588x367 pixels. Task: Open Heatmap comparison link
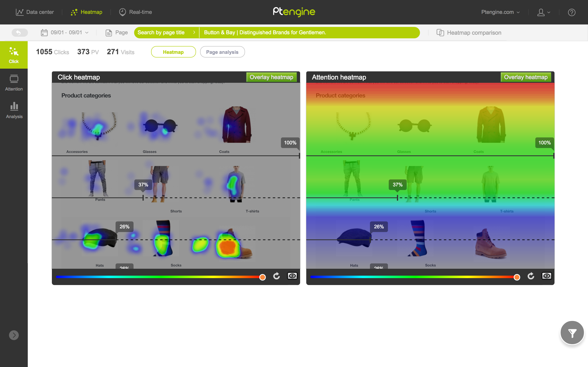click(x=469, y=33)
